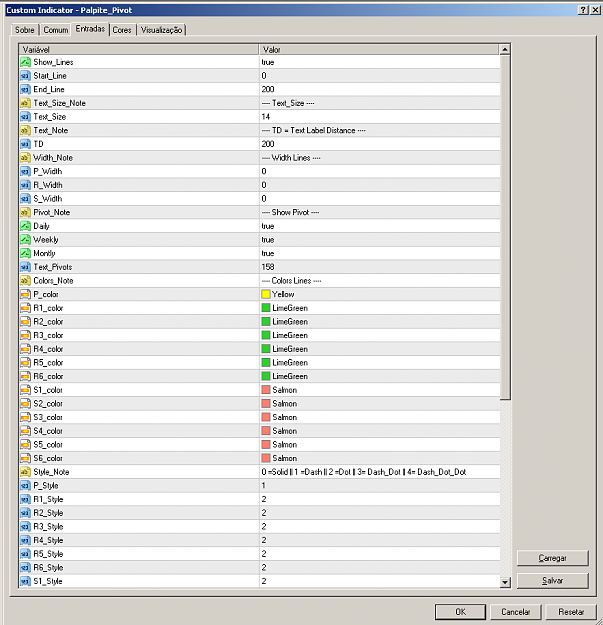603x625 pixels.
Task: Select the Style_Note value text
Action: [x=364, y=472]
